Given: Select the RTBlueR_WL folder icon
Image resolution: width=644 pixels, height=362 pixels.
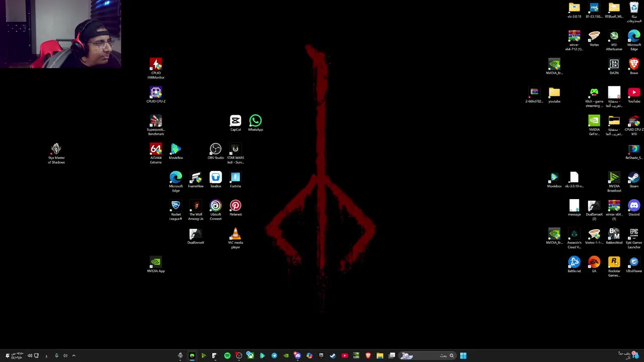Looking at the screenshot, I should (614, 11).
